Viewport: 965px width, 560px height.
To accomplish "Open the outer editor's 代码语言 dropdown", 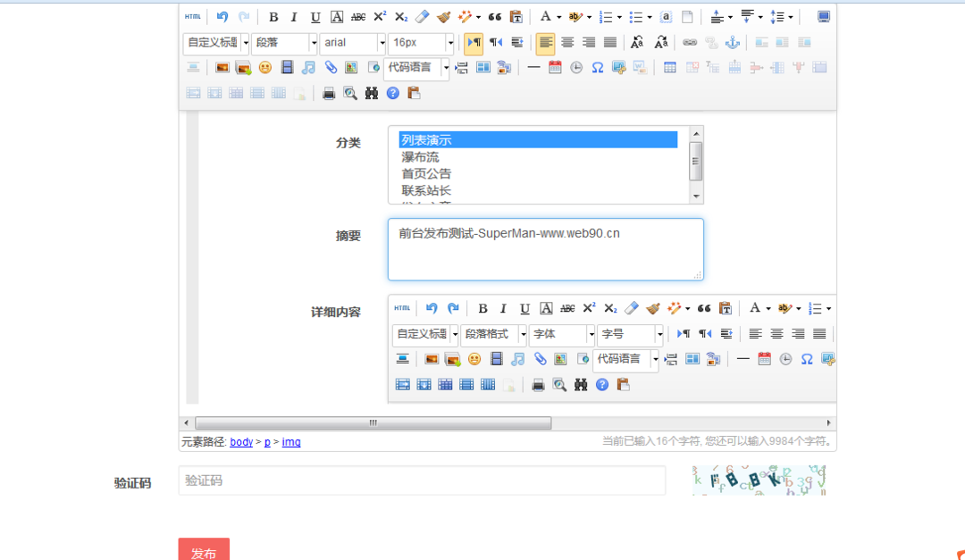I will pos(416,68).
